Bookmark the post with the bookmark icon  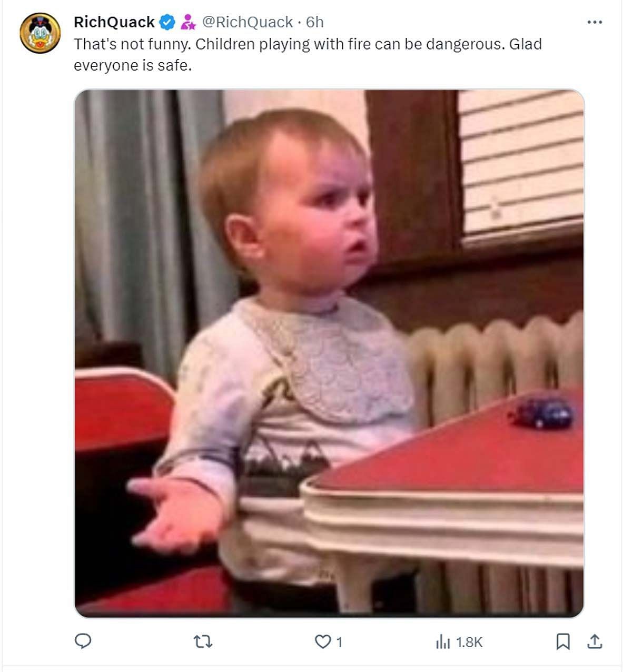[x=562, y=641]
